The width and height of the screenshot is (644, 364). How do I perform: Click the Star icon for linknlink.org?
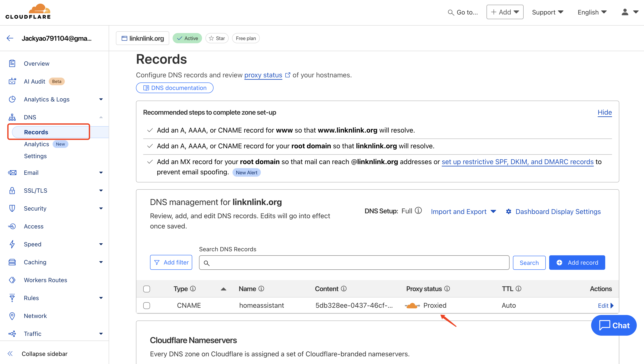click(211, 38)
